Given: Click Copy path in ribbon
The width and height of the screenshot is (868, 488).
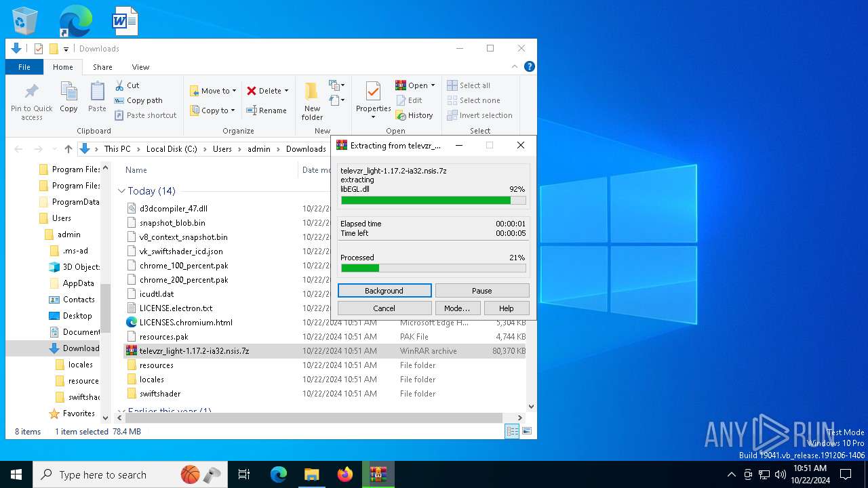Looking at the screenshot, I should [138, 100].
